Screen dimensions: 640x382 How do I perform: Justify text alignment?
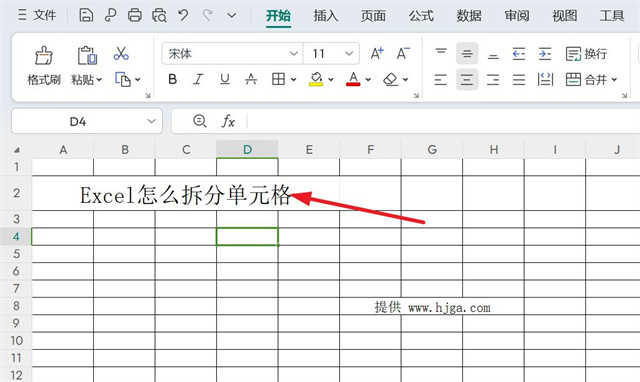[x=519, y=79]
